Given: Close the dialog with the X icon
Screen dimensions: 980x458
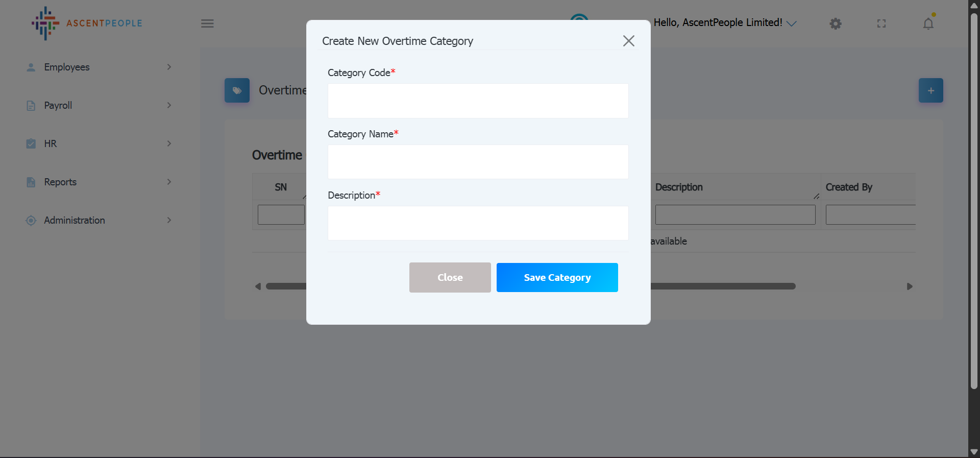Looking at the screenshot, I should click(x=628, y=41).
